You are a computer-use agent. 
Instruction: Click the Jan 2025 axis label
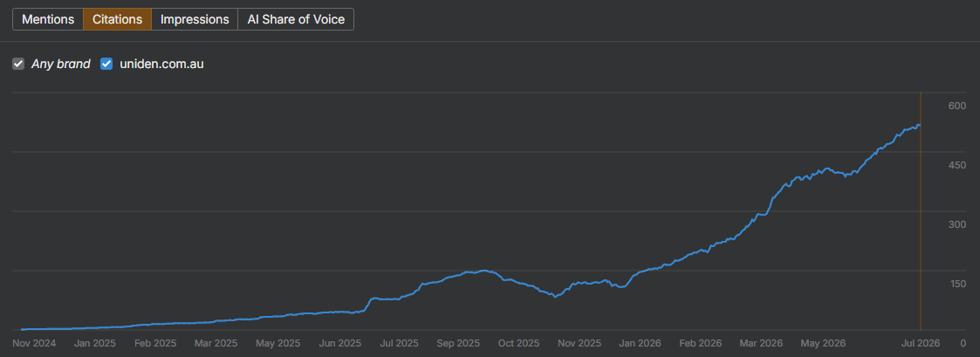coord(94,343)
